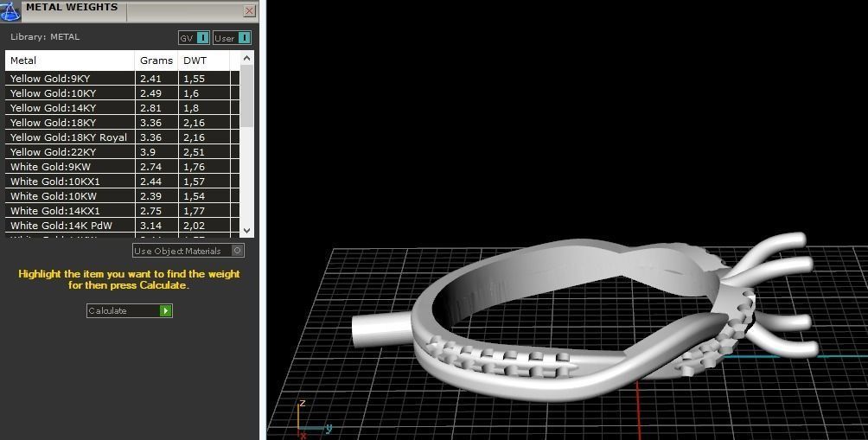Click the 2,02 DWT value
Viewport: 868px width, 440px height.
click(x=195, y=226)
